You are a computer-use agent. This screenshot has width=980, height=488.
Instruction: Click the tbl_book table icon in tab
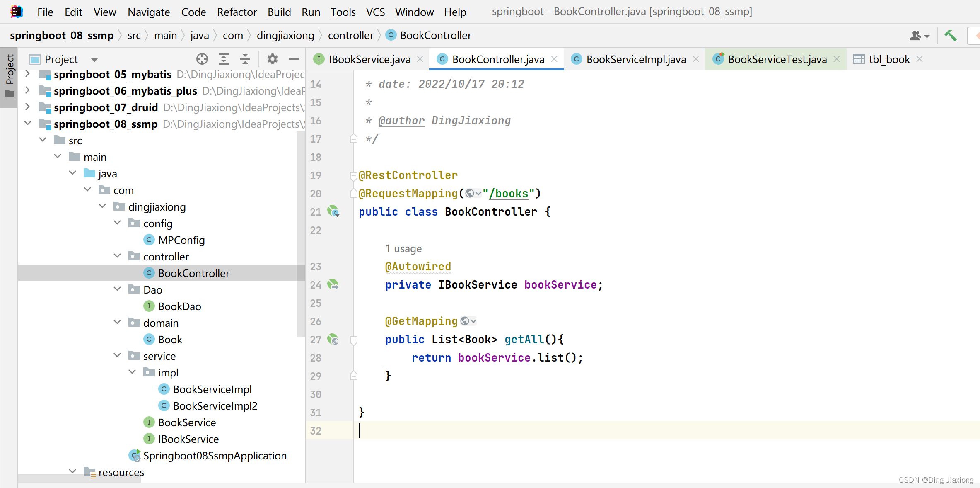click(x=859, y=59)
